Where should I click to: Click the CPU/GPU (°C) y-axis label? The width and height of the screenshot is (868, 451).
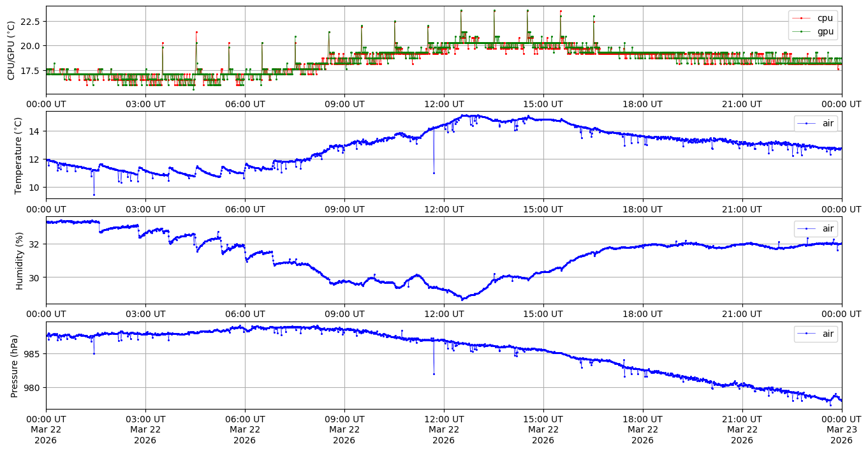coord(11,50)
